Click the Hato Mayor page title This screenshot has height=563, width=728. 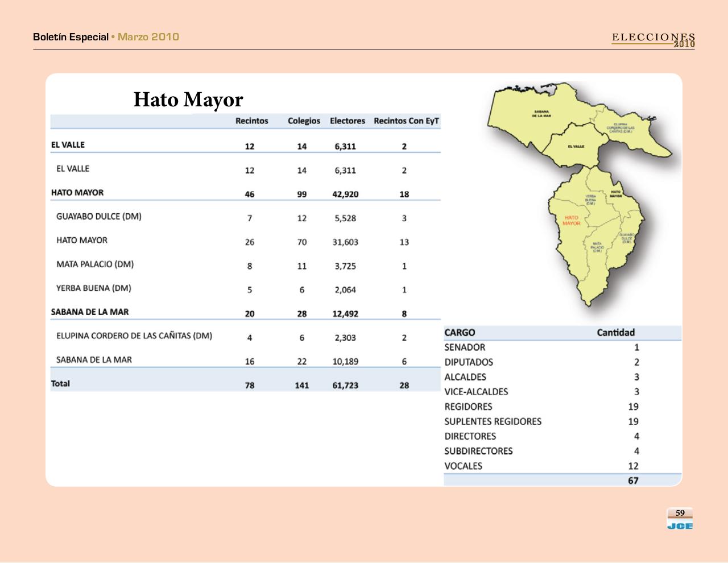(188, 100)
